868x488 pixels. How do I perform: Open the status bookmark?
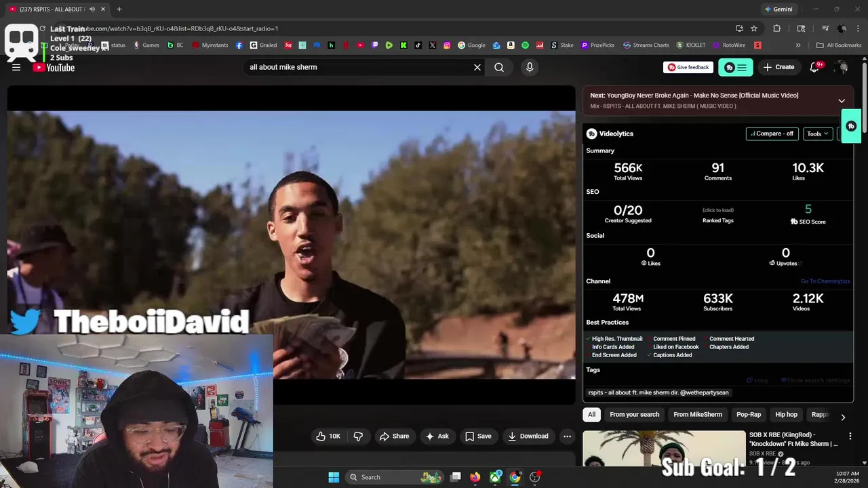113,45
